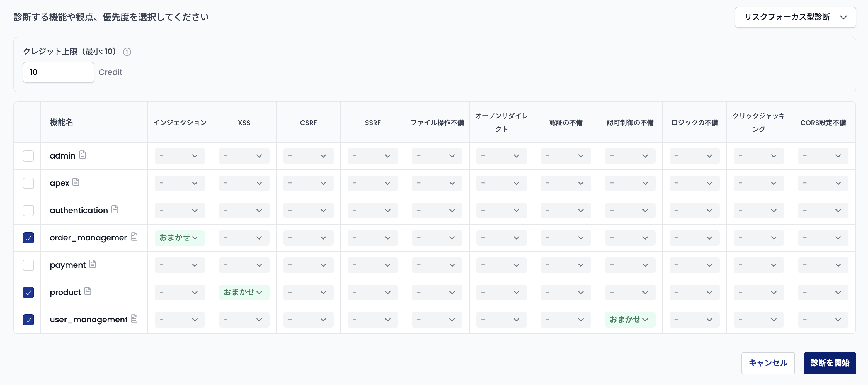Expand the XSS dropdown in the admin row
Image resolution: width=868 pixels, height=385 pixels.
click(244, 156)
